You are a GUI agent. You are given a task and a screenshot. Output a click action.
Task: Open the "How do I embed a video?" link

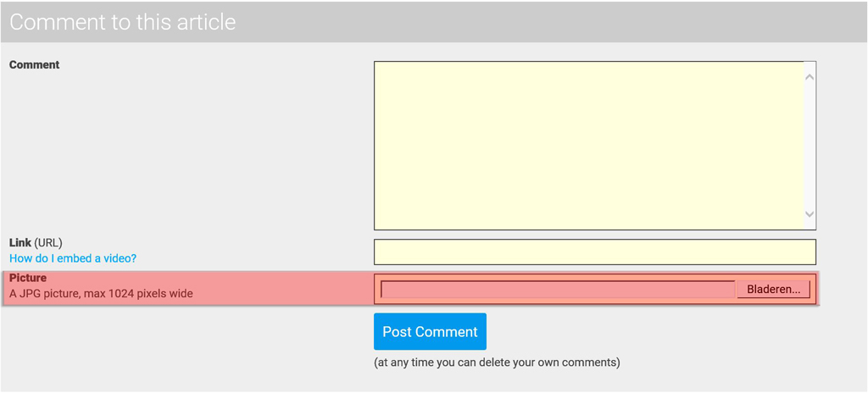tap(73, 258)
